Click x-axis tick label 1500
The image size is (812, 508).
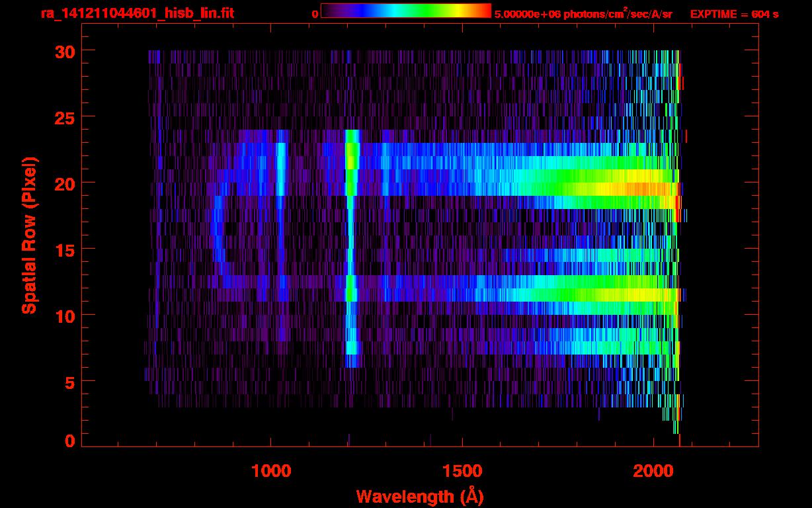(462, 471)
